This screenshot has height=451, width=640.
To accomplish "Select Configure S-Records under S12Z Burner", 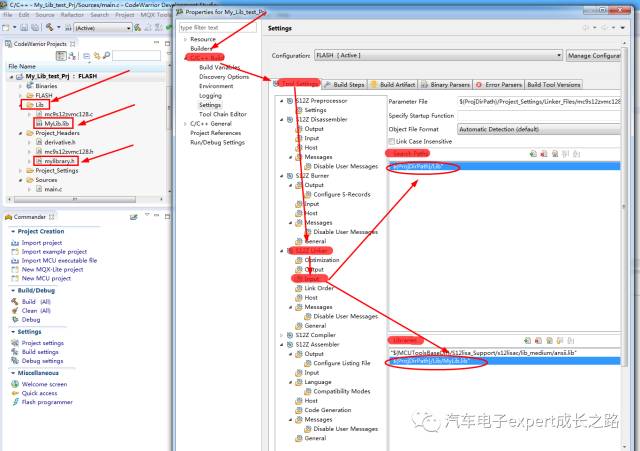I will [x=342, y=195].
